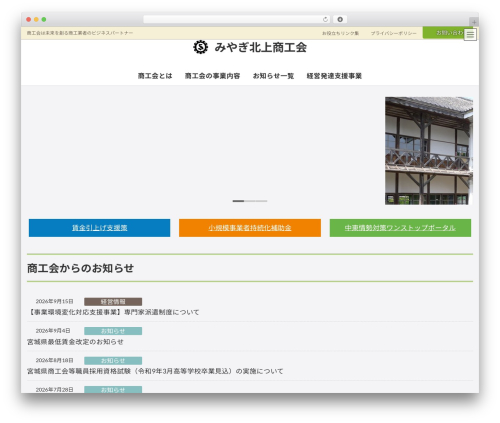The width and height of the screenshot is (500, 423).
Task: Click the browser reload icon
Action: tap(325, 19)
